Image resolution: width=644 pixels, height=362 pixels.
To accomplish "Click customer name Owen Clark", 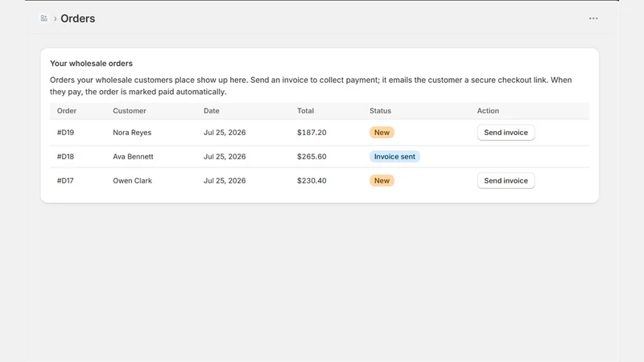I will (x=132, y=180).
